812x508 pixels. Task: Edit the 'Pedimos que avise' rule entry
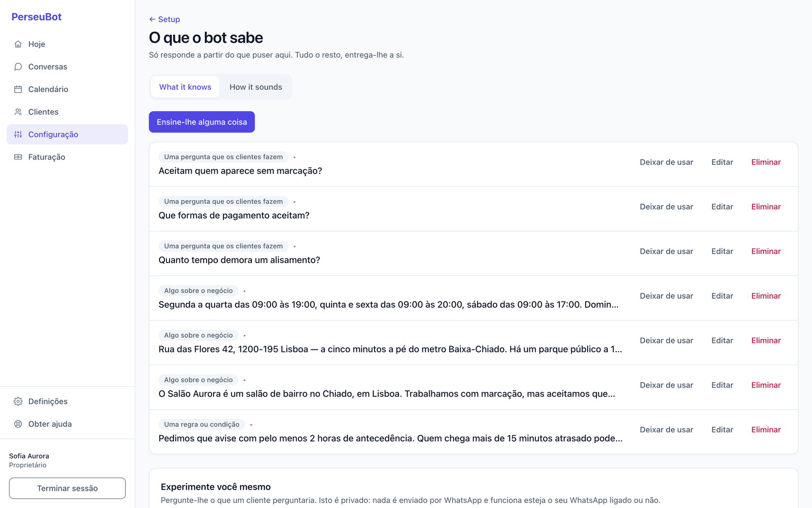pyautogui.click(x=722, y=430)
